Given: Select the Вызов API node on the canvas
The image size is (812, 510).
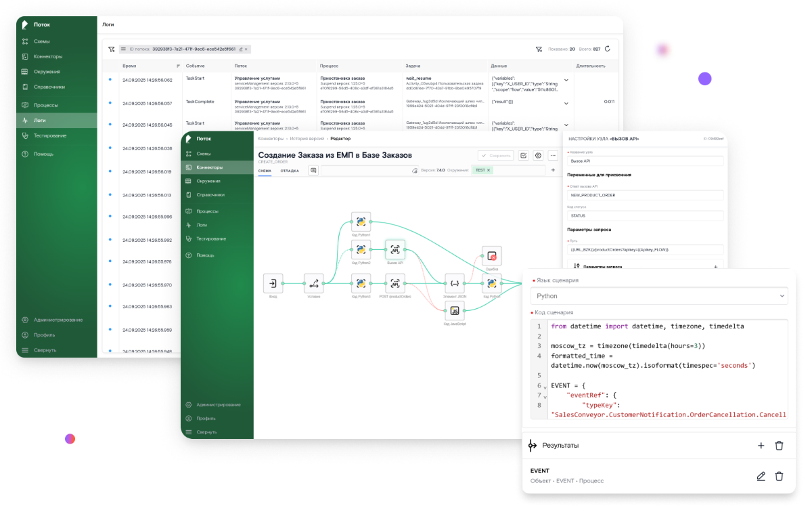Looking at the screenshot, I should 394,250.
